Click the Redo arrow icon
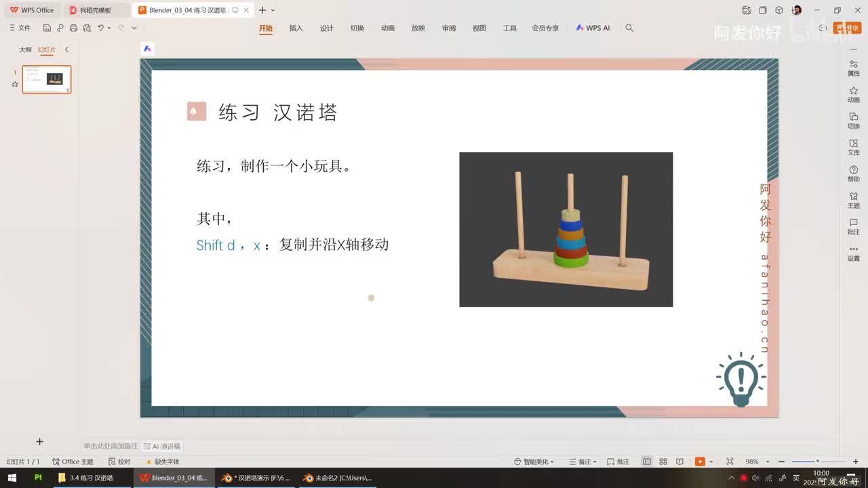 click(x=121, y=28)
